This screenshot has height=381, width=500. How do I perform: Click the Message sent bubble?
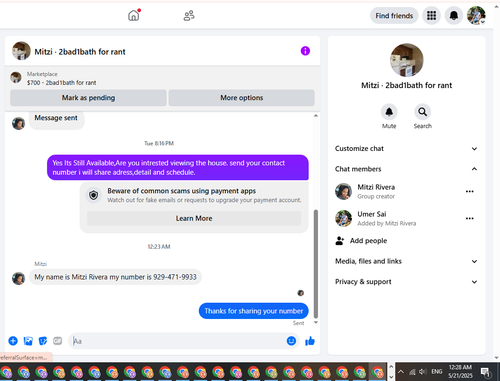point(56,119)
